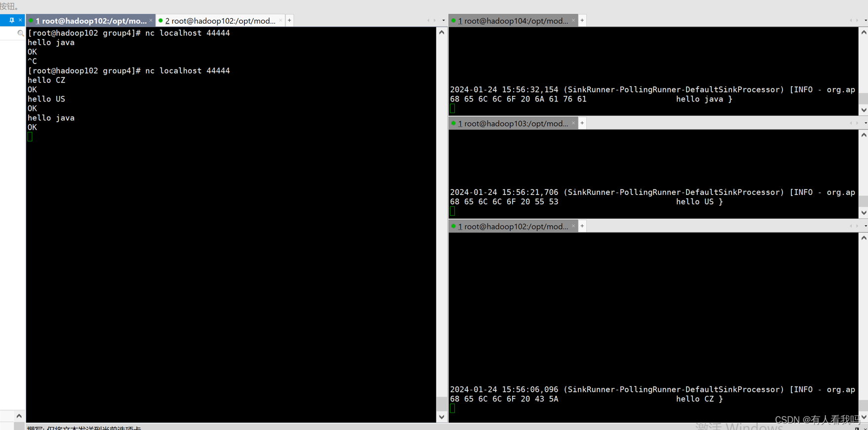This screenshot has height=430, width=868.
Task: Click the next-tab arrow in the left pane
Action: 435,20
